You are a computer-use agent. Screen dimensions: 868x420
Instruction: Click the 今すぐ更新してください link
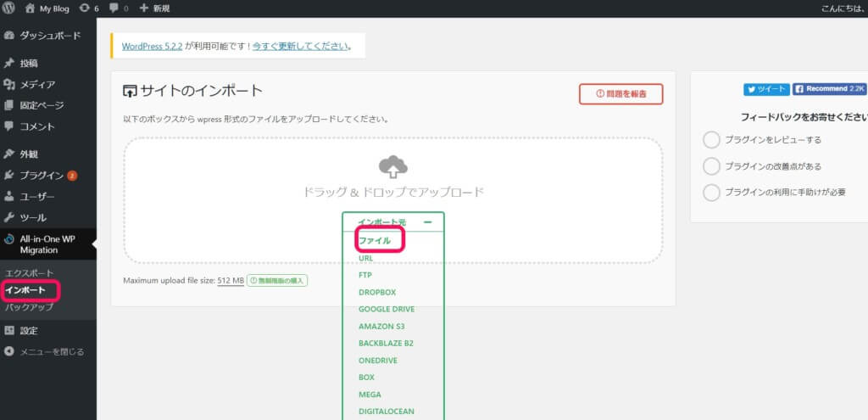(301, 45)
